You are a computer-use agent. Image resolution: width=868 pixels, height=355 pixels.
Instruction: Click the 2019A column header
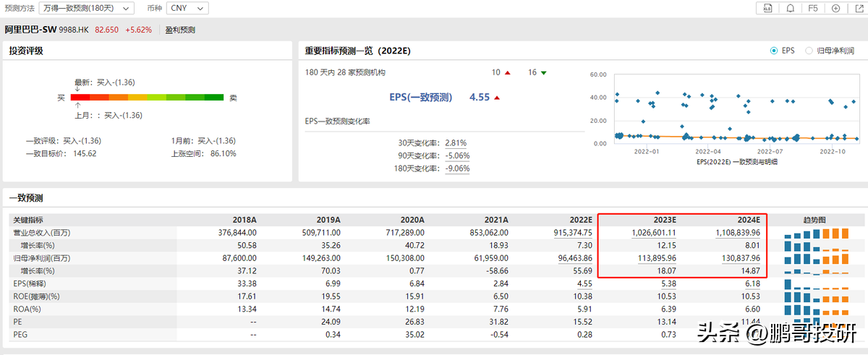(x=328, y=220)
